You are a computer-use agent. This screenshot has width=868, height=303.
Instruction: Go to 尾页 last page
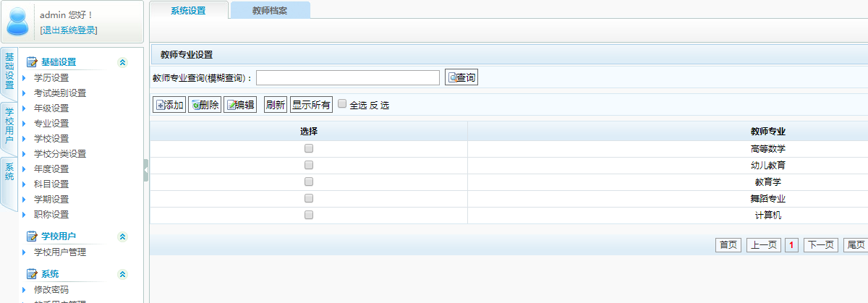[x=856, y=245]
